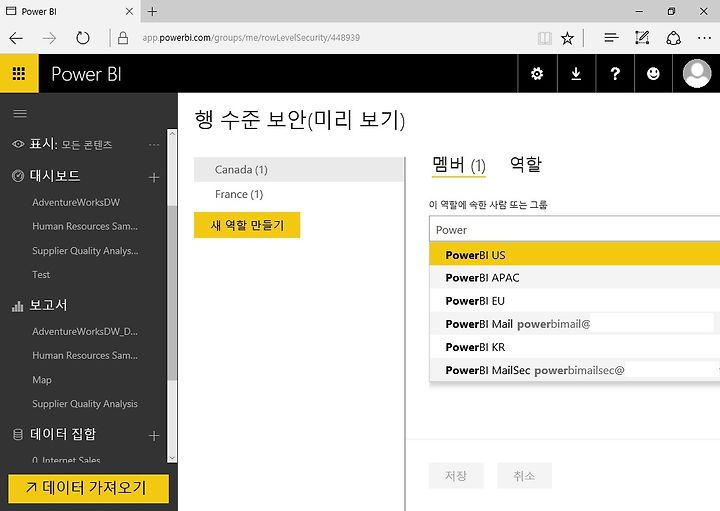Choose PowerBI Mail suggestion

point(574,324)
